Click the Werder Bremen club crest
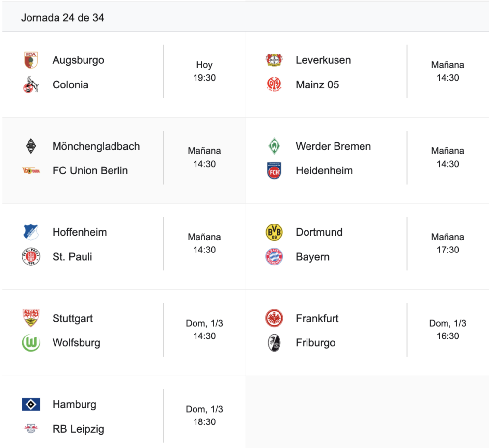 pos(274,146)
